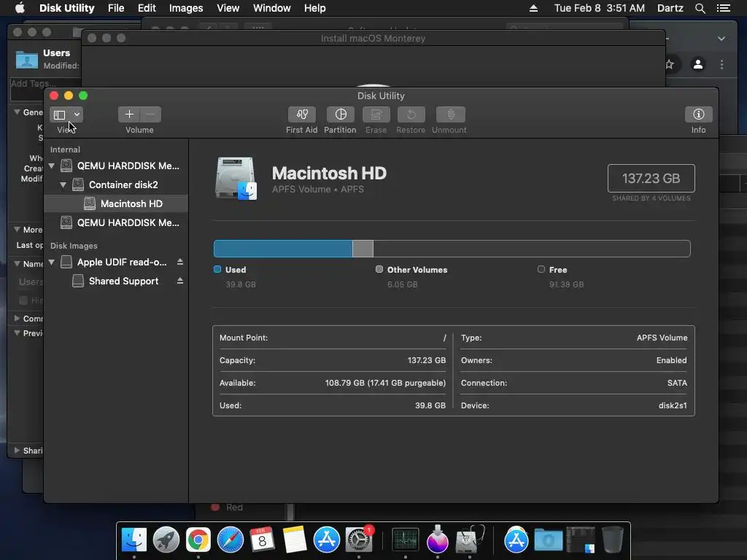The width and height of the screenshot is (747, 560).
Task: Open Notification Center list icon
Action: tap(724, 8)
